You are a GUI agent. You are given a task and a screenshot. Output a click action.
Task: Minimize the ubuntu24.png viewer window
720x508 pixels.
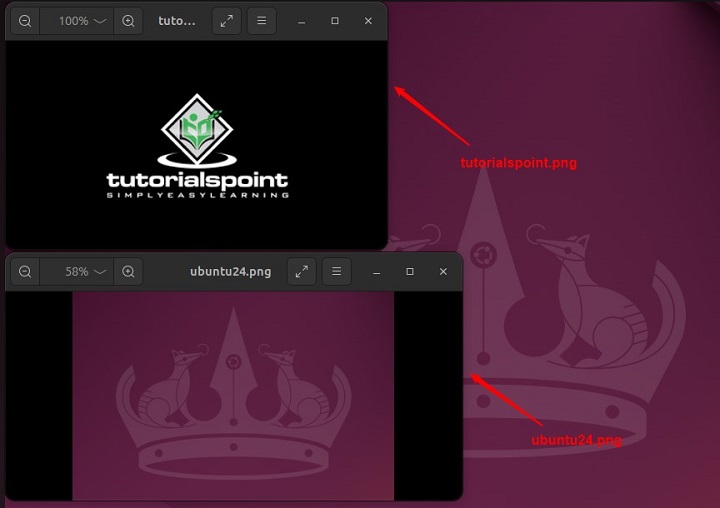coord(377,272)
